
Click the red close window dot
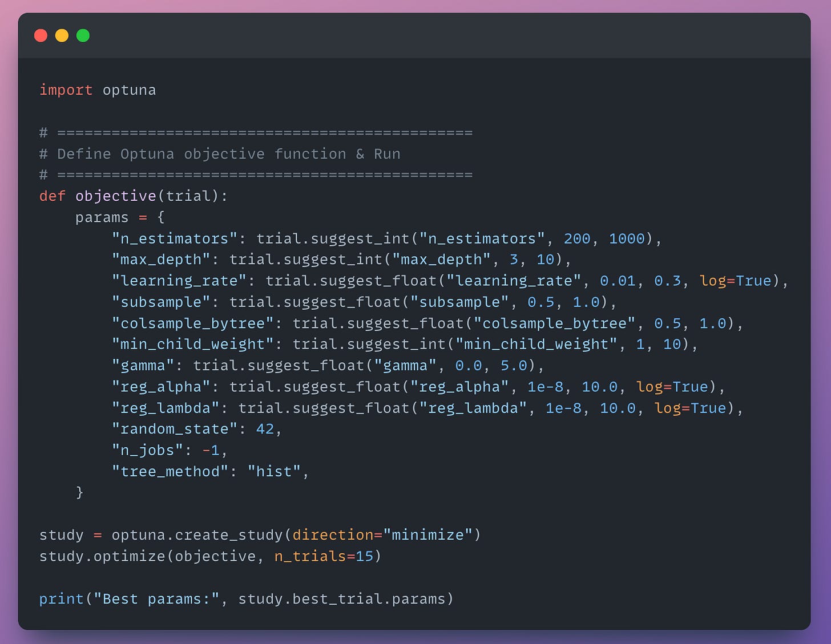coord(41,36)
